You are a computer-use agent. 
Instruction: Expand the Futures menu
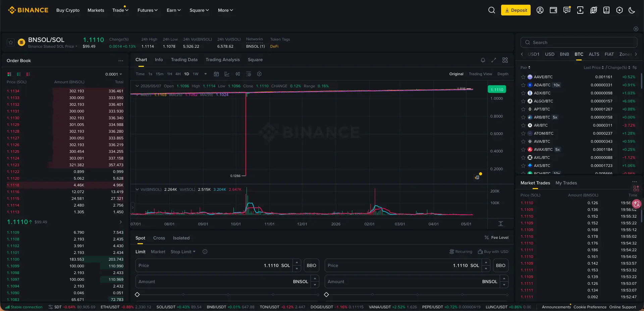point(148,10)
